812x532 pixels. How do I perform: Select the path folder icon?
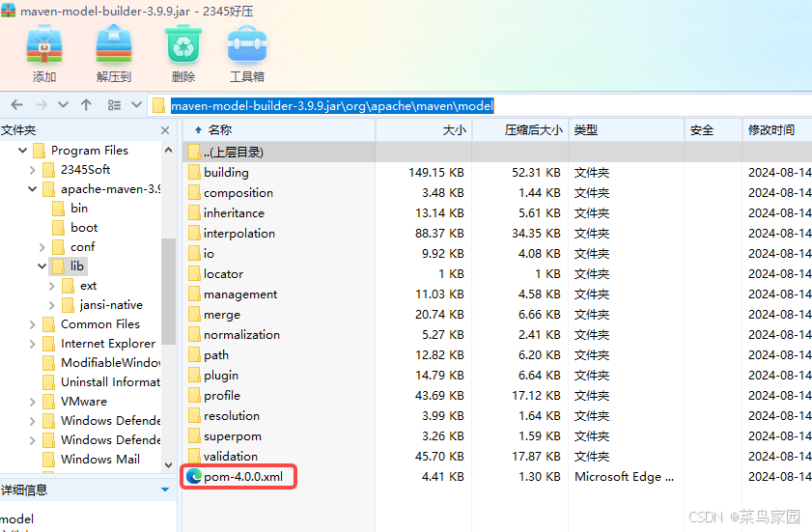pyautogui.click(x=194, y=355)
